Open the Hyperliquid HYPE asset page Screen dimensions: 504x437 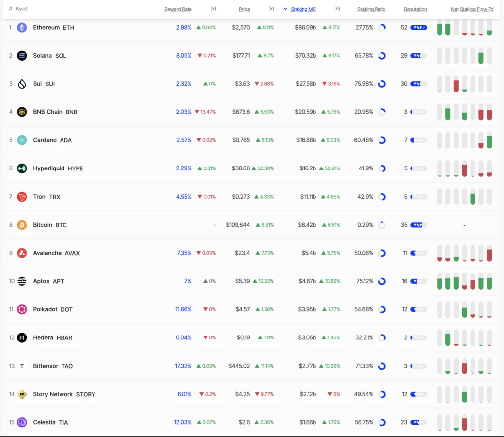(58, 168)
